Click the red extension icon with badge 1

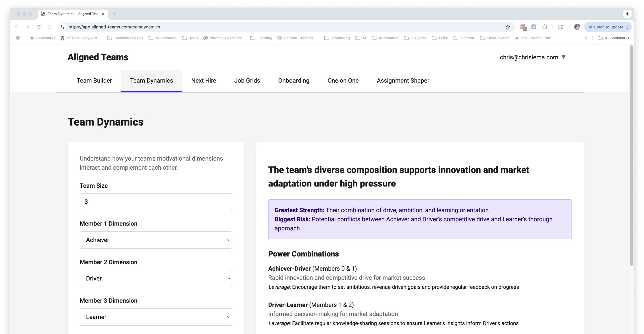(x=524, y=27)
